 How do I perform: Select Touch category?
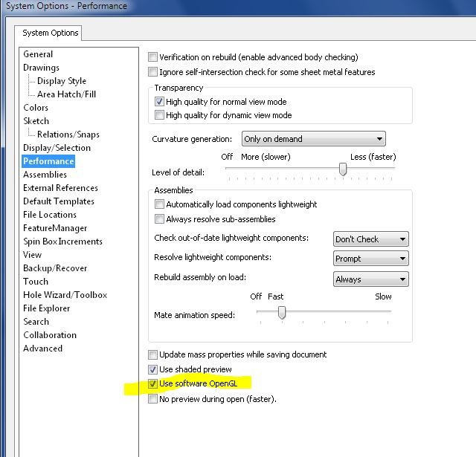pyautogui.click(x=36, y=282)
